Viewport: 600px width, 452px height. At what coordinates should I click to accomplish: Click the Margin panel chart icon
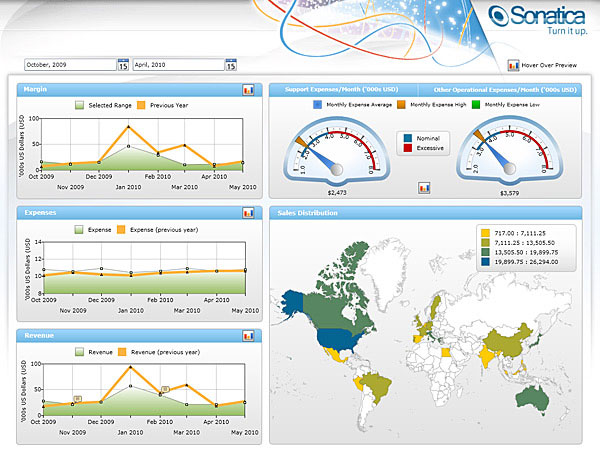tap(248, 90)
